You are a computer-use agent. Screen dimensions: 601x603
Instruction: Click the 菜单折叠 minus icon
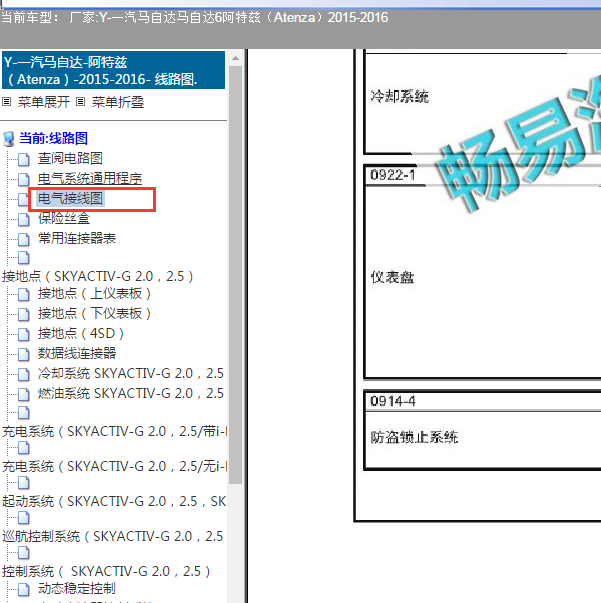point(80,102)
